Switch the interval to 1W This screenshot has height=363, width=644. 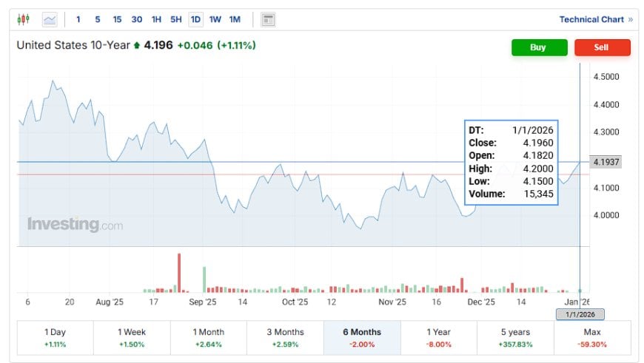coord(215,19)
